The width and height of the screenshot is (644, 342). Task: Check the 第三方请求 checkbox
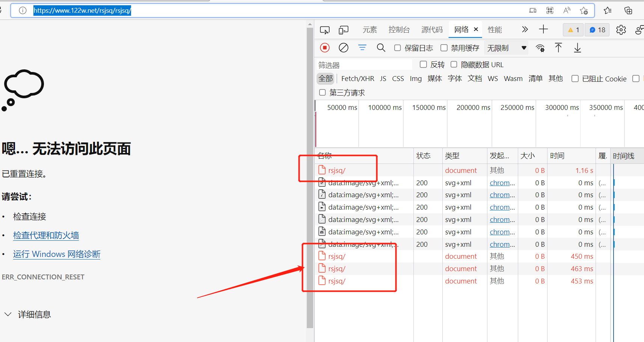point(322,92)
